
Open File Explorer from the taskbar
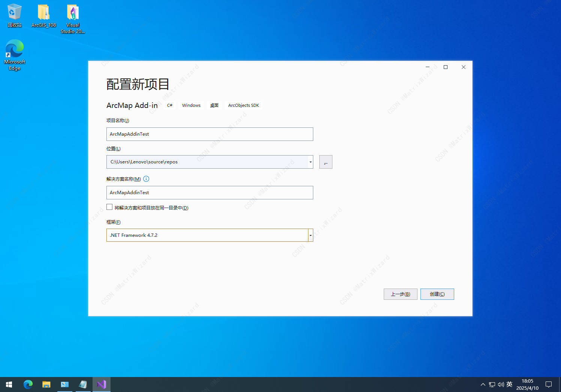point(46,385)
